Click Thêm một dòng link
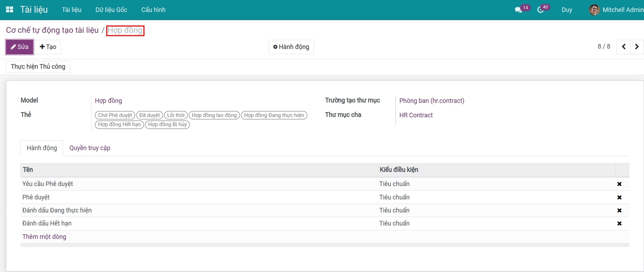The width and height of the screenshot is (644, 272). pos(44,237)
